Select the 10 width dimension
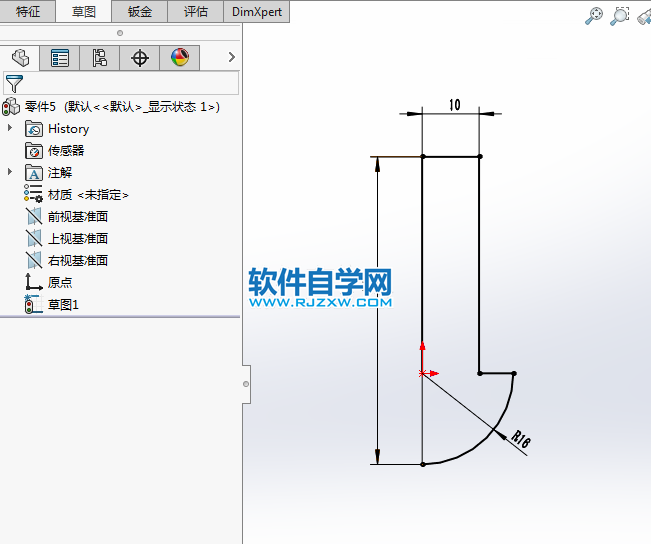The height and width of the screenshot is (544, 651). click(x=455, y=105)
